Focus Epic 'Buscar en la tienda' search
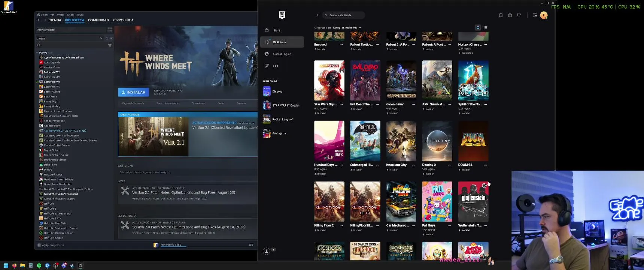 click(344, 15)
